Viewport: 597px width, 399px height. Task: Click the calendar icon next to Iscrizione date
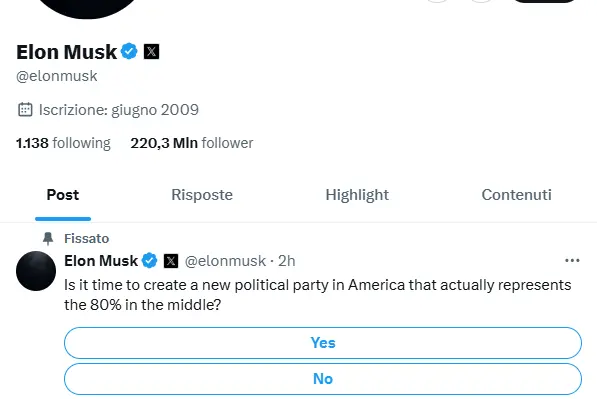pyautogui.click(x=25, y=110)
